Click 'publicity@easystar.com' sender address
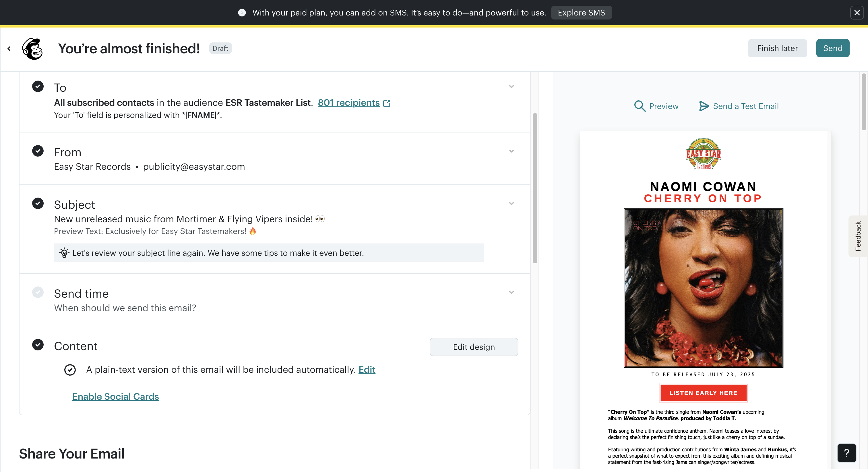This screenshot has height=472, width=868. click(x=194, y=167)
